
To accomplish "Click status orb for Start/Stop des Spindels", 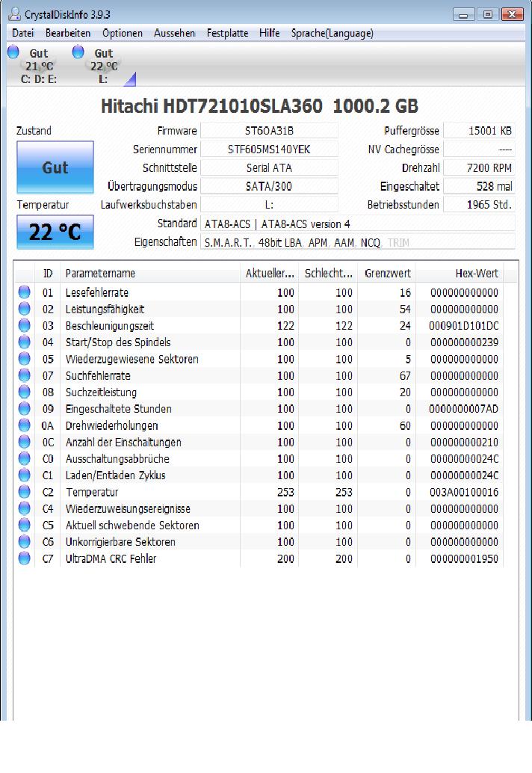I will [24, 342].
